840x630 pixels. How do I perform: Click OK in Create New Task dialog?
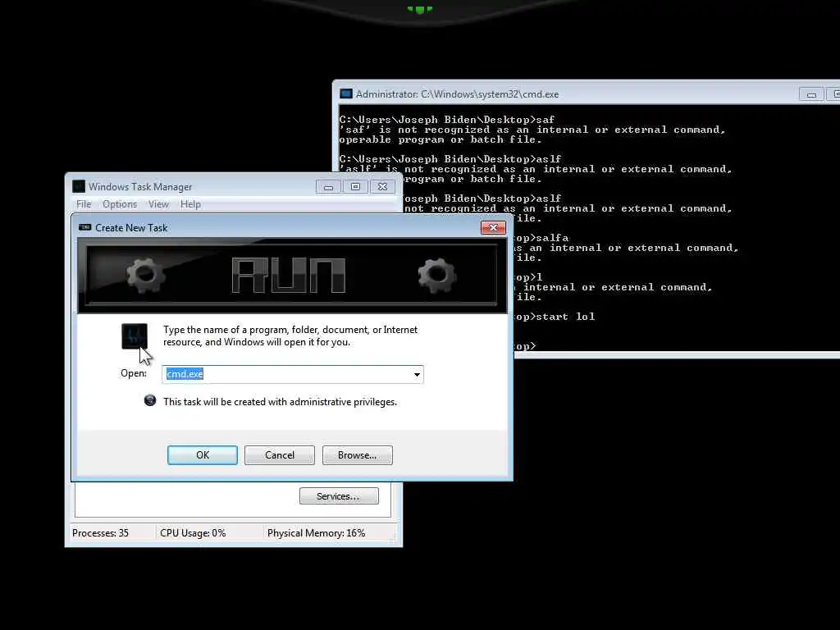[x=203, y=454]
